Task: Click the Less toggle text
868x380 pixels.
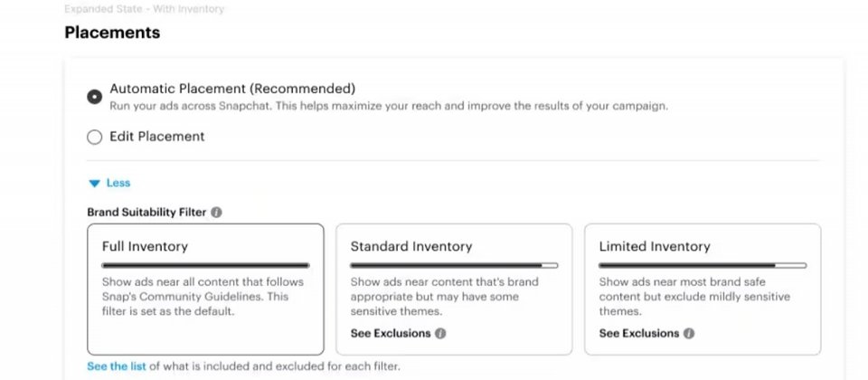Action: 118,183
